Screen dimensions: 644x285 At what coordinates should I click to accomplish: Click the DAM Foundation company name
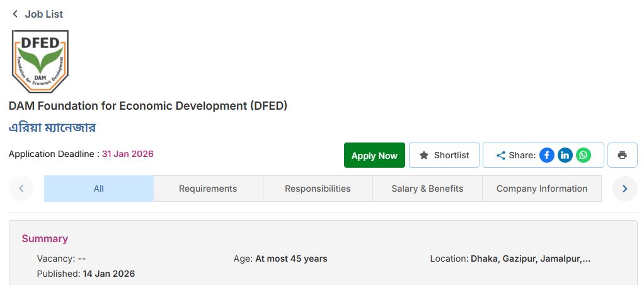[x=148, y=106]
